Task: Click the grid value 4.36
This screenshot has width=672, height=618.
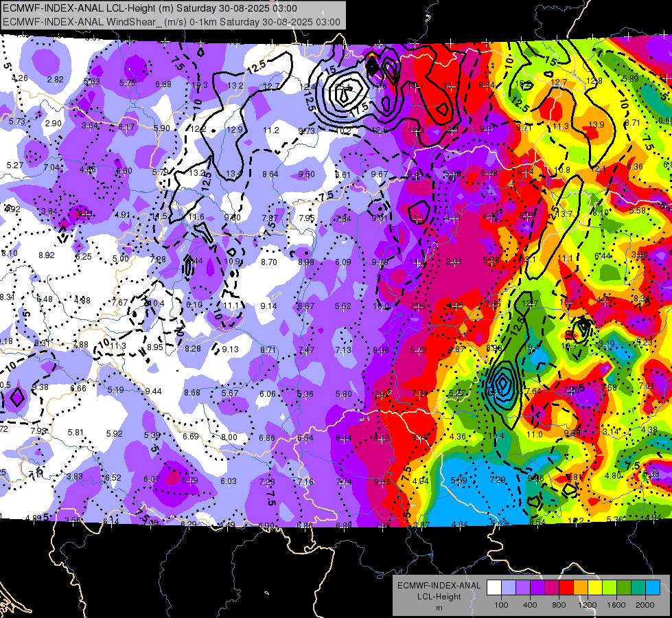Action: (457, 436)
